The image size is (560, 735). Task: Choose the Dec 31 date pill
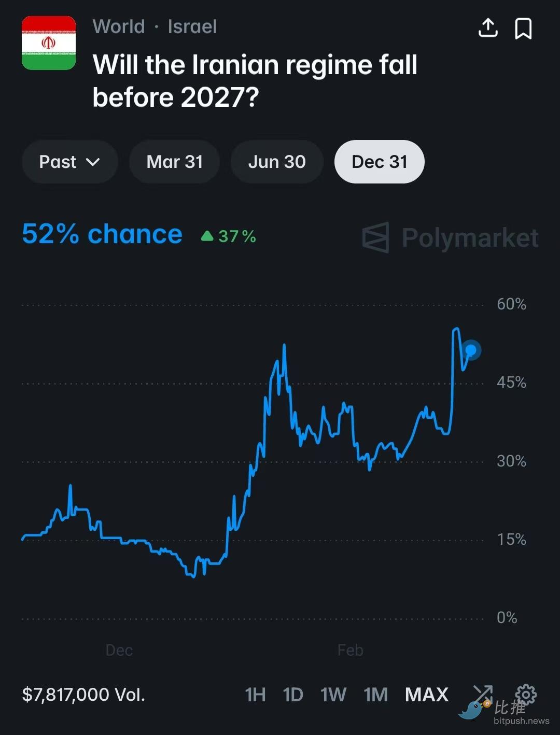(380, 162)
